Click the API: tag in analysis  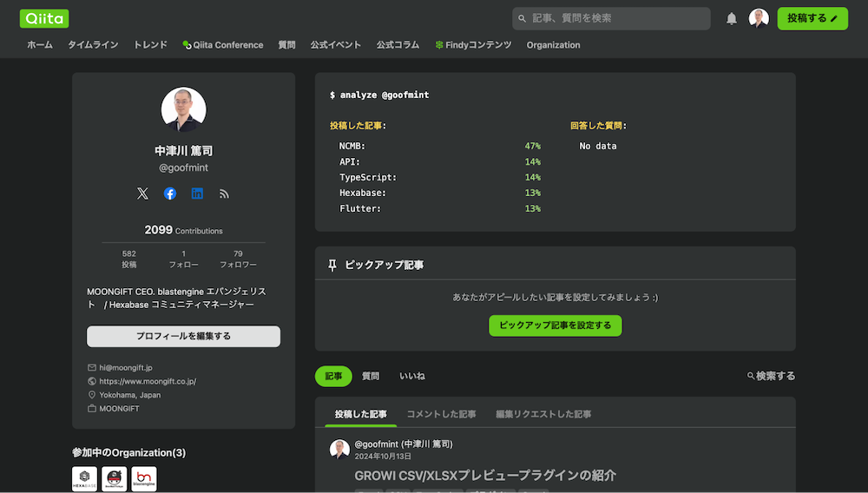tap(349, 161)
